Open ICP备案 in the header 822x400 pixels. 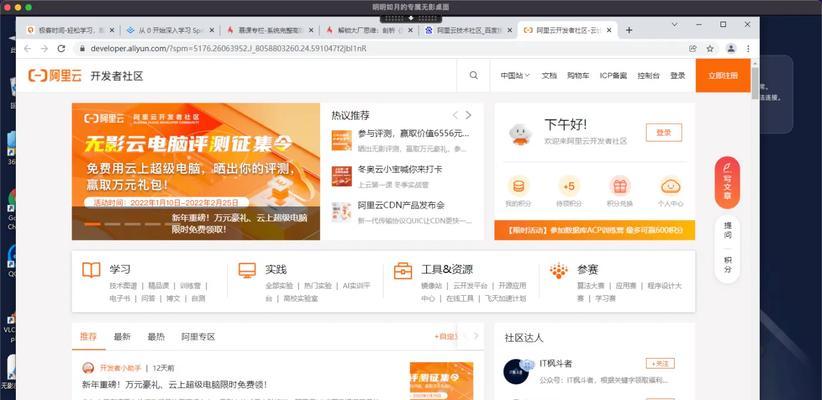613,75
